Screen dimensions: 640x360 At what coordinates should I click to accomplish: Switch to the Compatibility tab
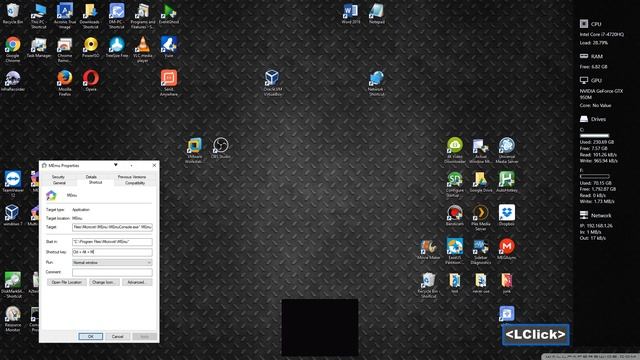135,183
